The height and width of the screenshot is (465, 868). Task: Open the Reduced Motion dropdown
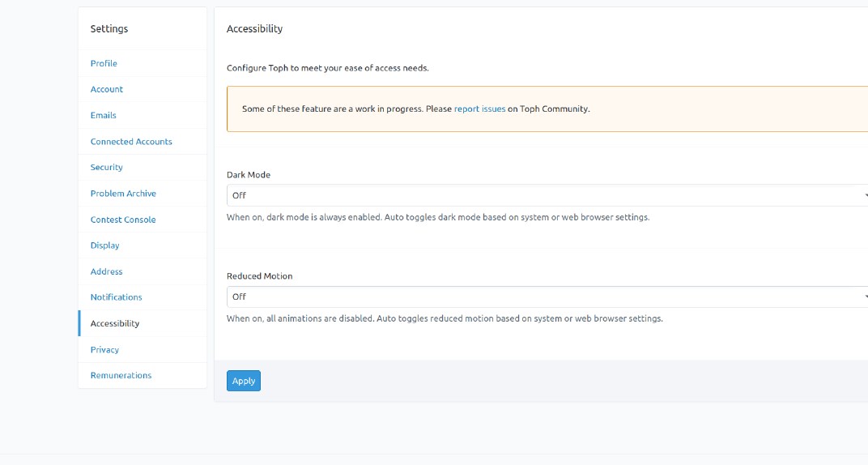547,296
